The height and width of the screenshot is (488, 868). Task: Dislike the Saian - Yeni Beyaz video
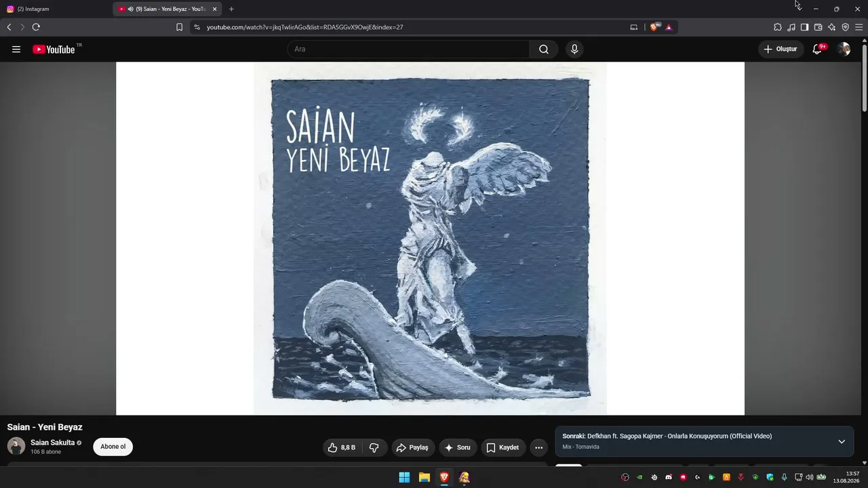click(374, 447)
